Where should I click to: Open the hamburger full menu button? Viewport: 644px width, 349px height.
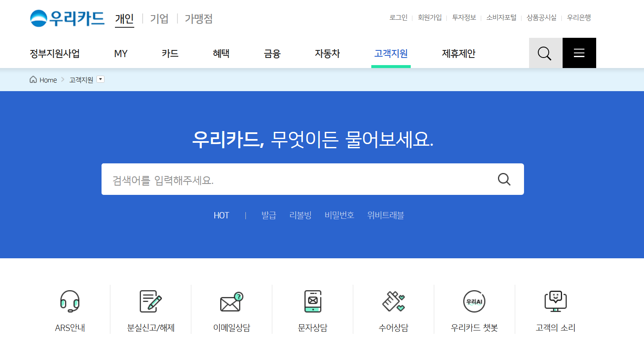(579, 53)
